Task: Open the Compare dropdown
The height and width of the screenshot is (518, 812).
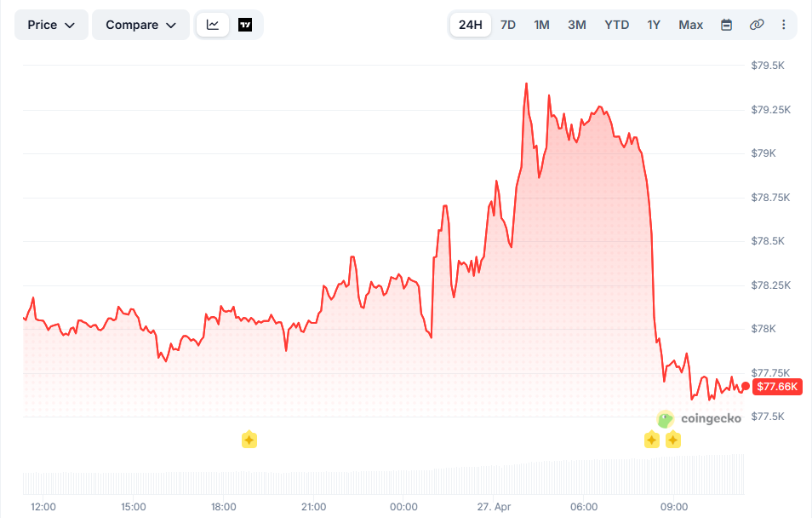Action: click(140, 24)
